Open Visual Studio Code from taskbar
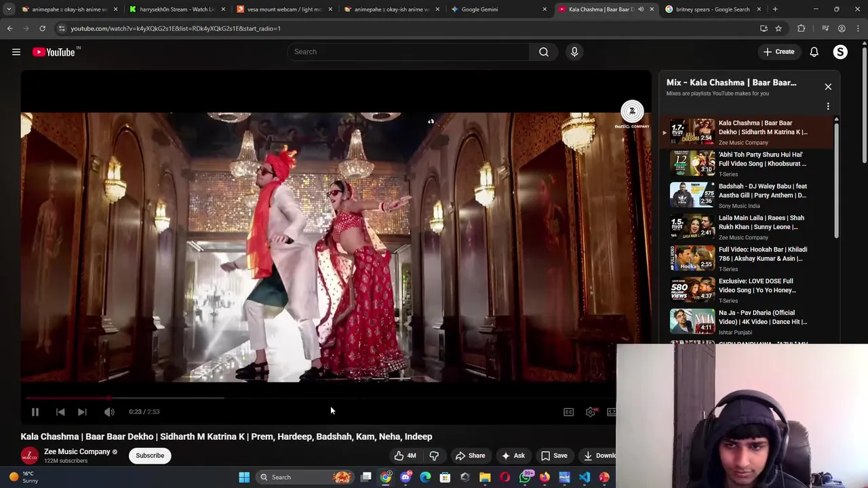This screenshot has height=488, width=868. [x=585, y=477]
